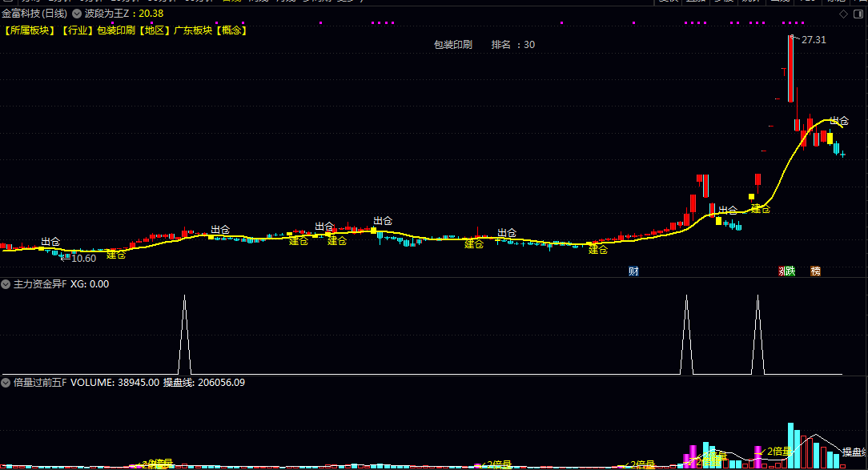Click the 10.60 low price label
Image resolution: width=868 pixels, height=470 pixels.
point(83,259)
